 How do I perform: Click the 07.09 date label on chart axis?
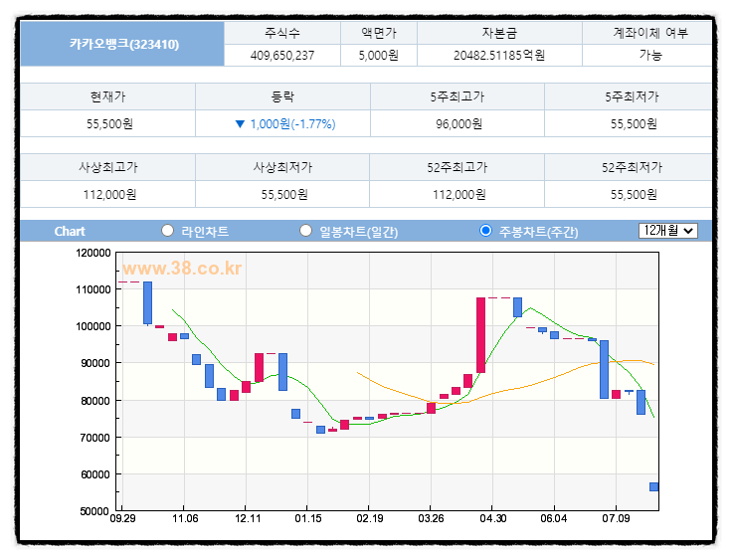pos(616,518)
